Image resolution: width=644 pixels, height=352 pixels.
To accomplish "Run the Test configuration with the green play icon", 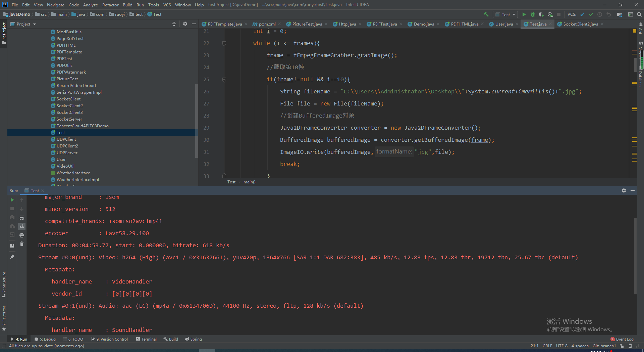I will pos(524,14).
